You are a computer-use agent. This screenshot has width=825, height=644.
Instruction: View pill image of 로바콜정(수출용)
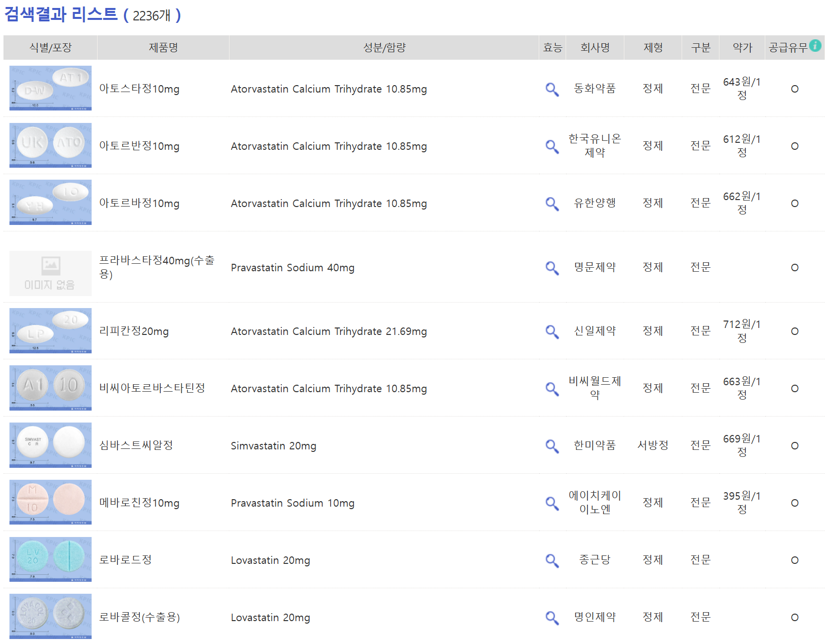(x=50, y=616)
